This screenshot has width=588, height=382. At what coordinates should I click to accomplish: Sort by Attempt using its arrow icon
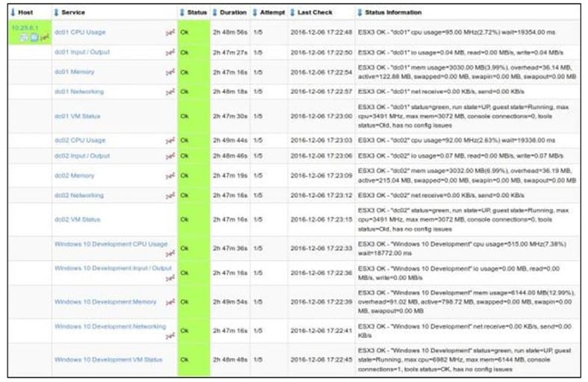[255, 13]
